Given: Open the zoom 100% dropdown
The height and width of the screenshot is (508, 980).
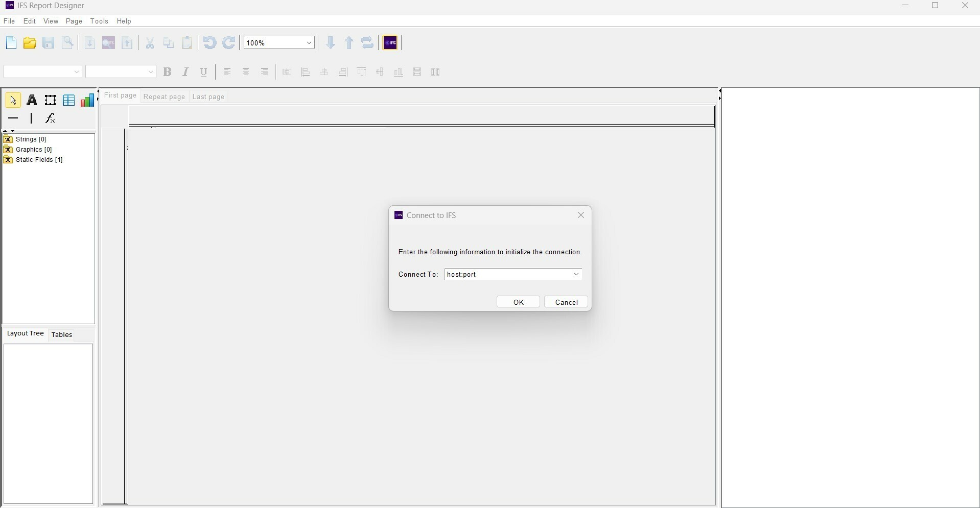Looking at the screenshot, I should (309, 43).
